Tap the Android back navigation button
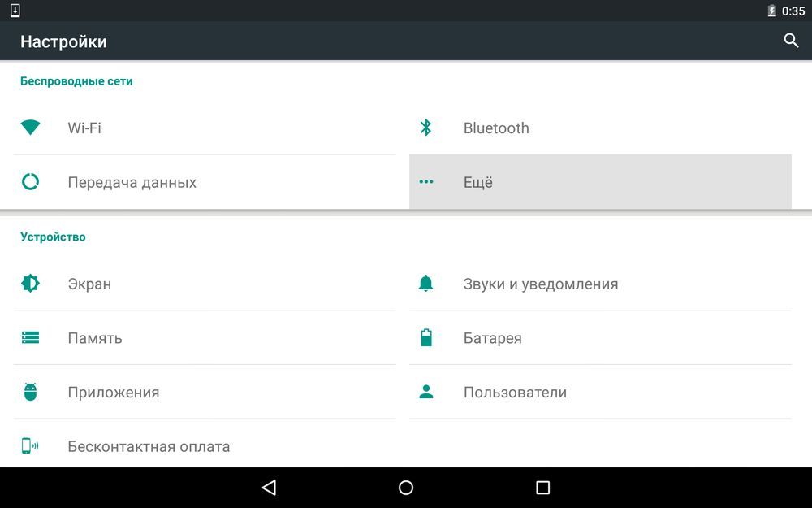 270,487
